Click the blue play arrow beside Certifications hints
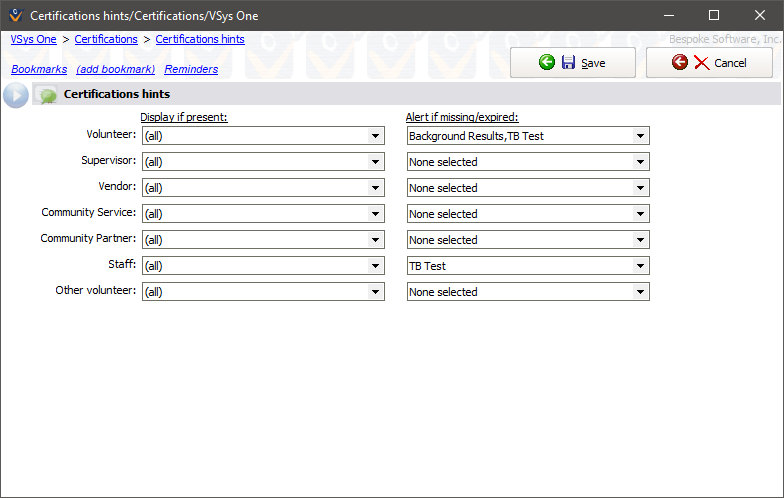The image size is (784, 498). click(x=16, y=95)
